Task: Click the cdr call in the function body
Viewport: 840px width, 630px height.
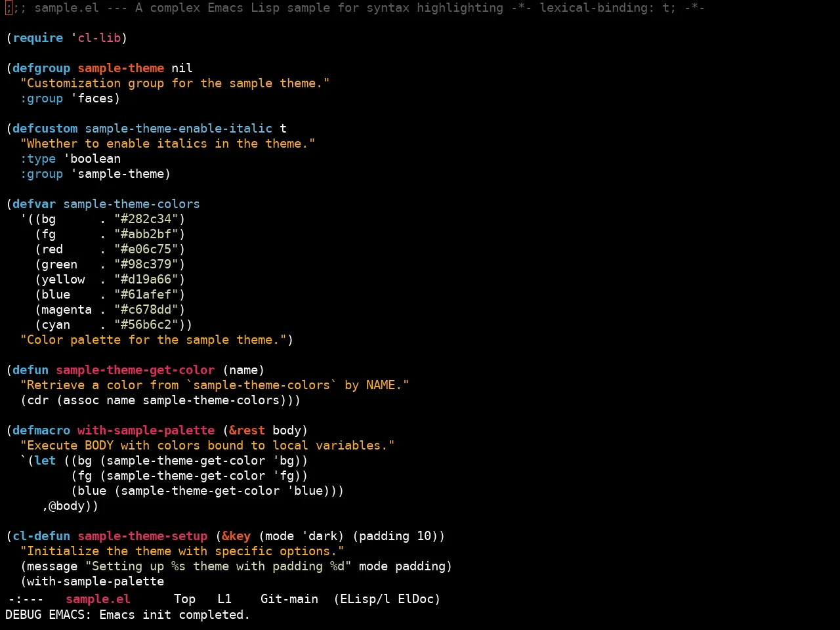Action: tap(37, 400)
